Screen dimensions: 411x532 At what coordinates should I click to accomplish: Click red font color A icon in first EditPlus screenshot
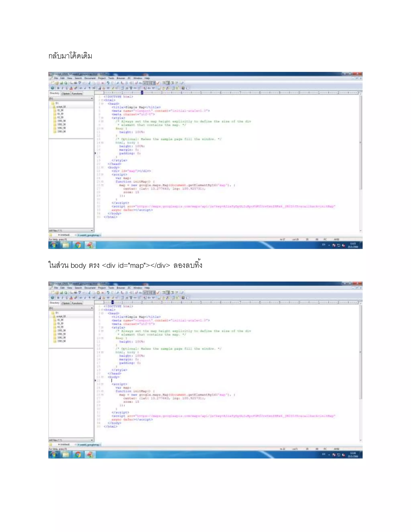tap(71, 88)
